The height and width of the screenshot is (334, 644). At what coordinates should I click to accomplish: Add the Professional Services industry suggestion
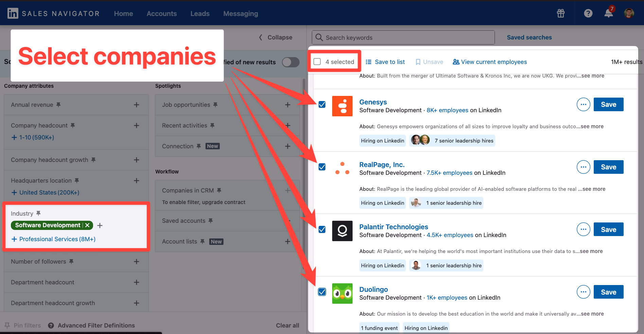click(54, 239)
